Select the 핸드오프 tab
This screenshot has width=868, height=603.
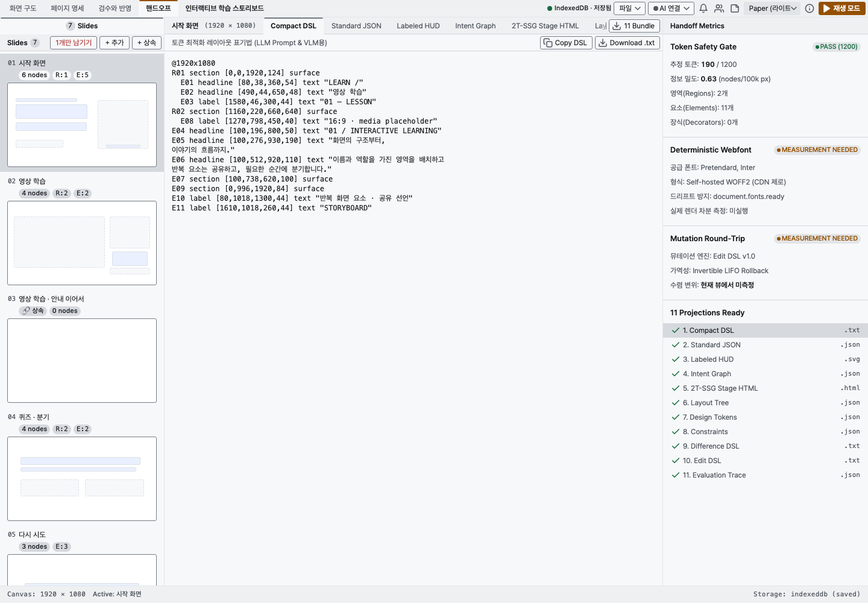coord(159,8)
